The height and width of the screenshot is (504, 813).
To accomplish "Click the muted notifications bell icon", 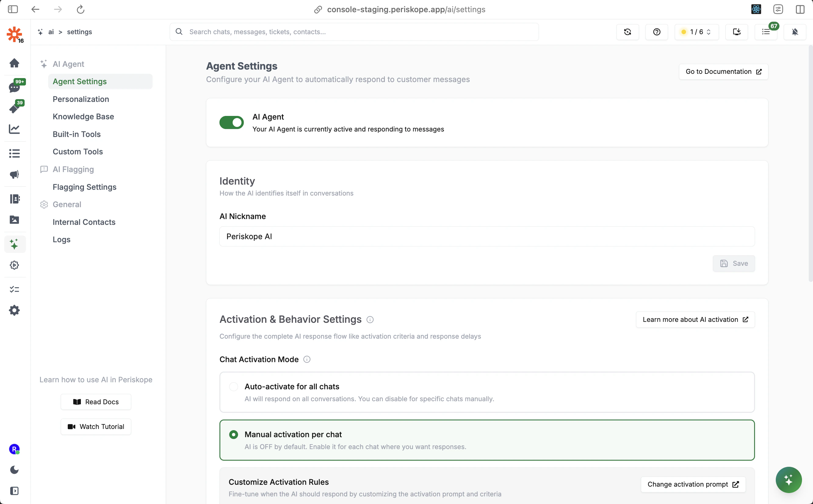I will tap(795, 32).
